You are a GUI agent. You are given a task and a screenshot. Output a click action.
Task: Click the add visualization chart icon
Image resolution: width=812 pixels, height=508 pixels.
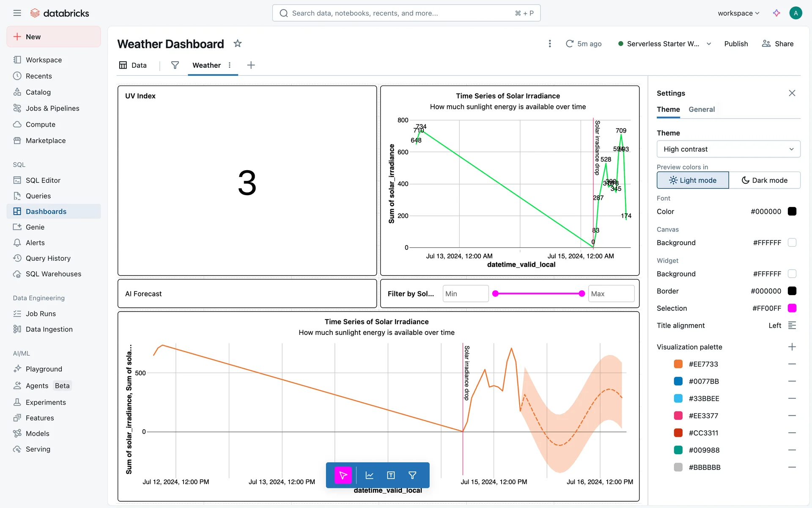pyautogui.click(x=369, y=475)
